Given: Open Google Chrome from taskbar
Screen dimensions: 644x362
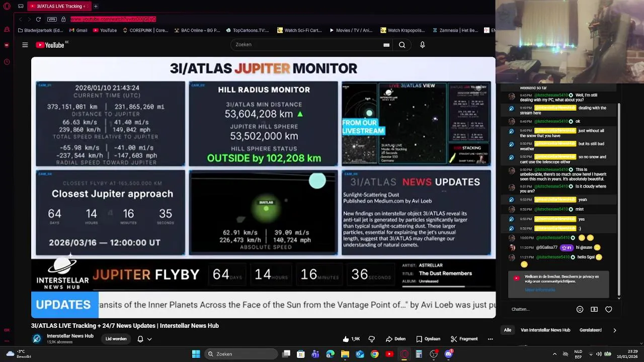Looking at the screenshot, I should coord(375,354).
